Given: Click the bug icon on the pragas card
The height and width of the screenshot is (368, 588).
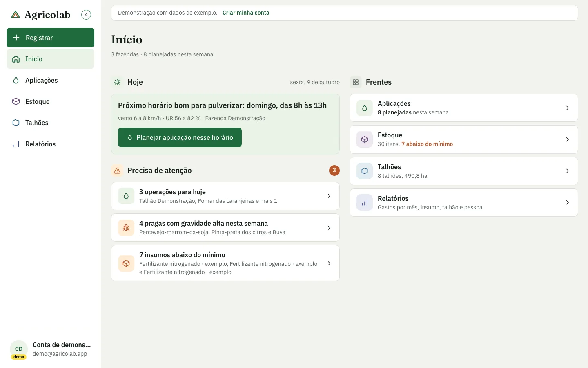Looking at the screenshot, I should coord(126,228).
